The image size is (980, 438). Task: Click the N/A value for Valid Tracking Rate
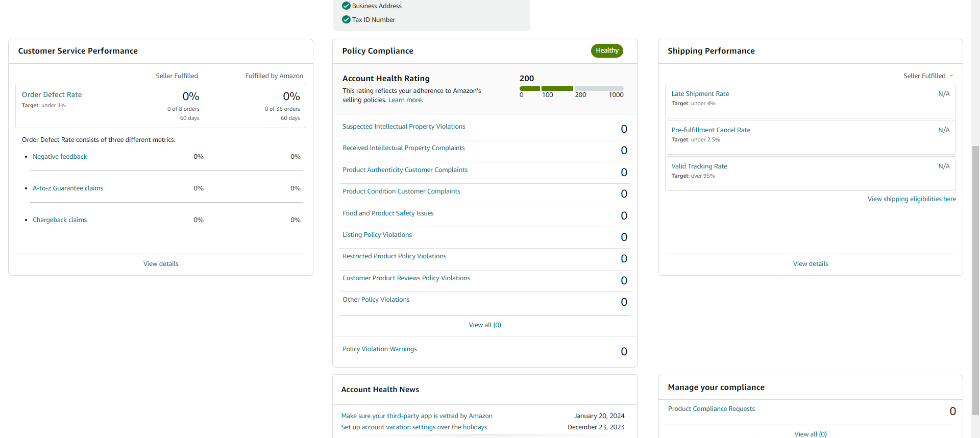[x=944, y=166]
